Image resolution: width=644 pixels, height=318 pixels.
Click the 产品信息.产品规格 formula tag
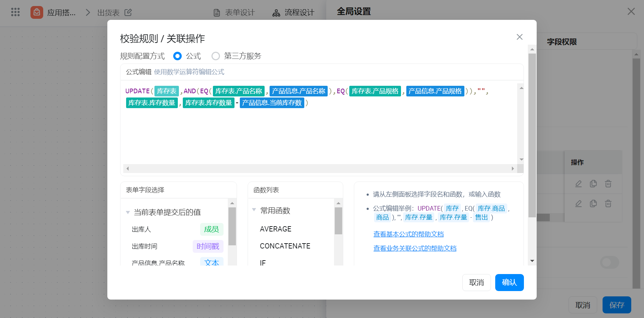pyautogui.click(x=435, y=91)
